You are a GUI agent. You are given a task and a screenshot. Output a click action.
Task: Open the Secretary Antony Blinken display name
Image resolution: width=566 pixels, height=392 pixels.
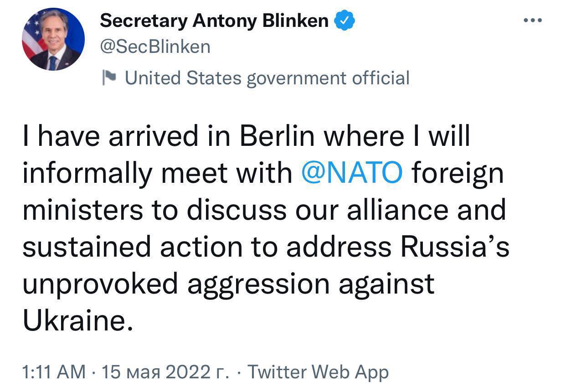tap(214, 21)
